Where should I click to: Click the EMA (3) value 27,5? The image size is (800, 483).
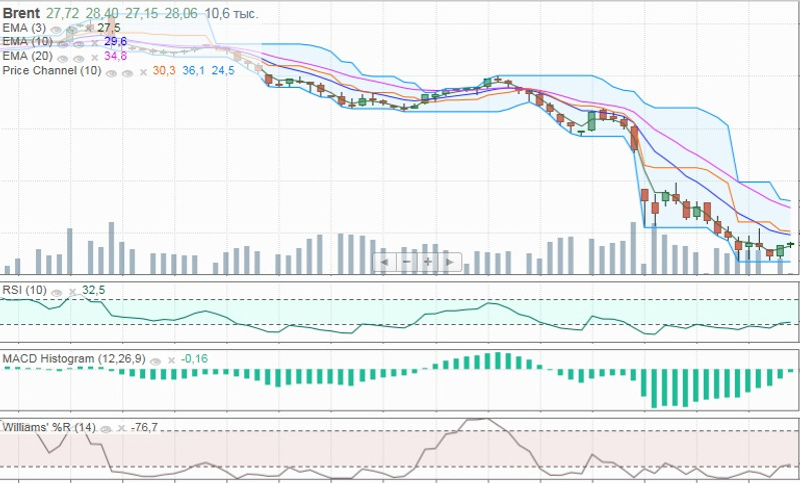pos(109,28)
